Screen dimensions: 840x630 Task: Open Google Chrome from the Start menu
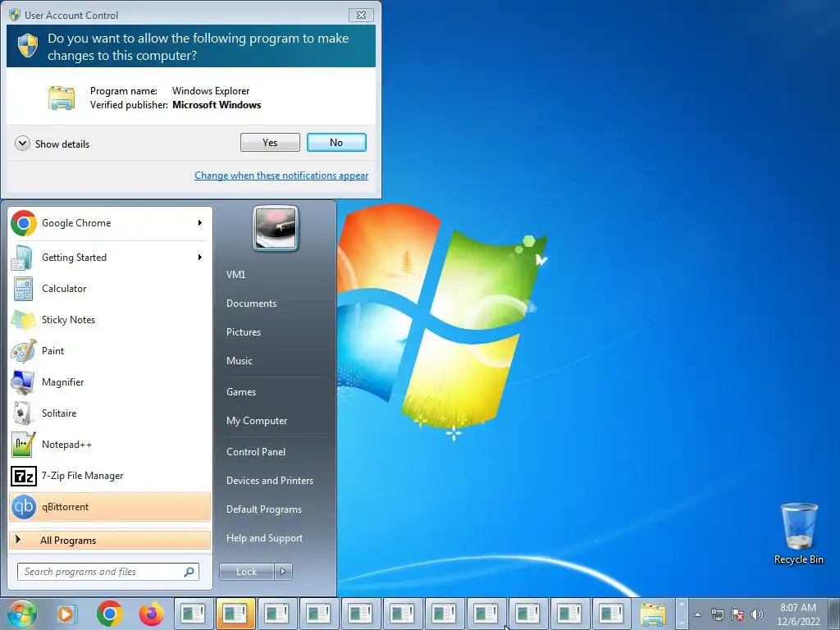click(x=110, y=223)
